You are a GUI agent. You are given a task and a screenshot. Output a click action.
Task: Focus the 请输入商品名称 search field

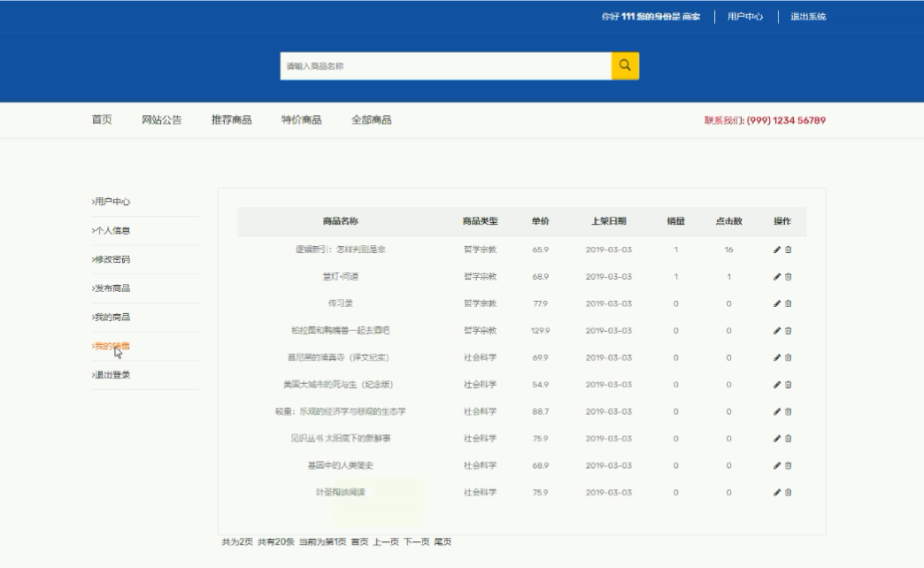click(x=445, y=66)
